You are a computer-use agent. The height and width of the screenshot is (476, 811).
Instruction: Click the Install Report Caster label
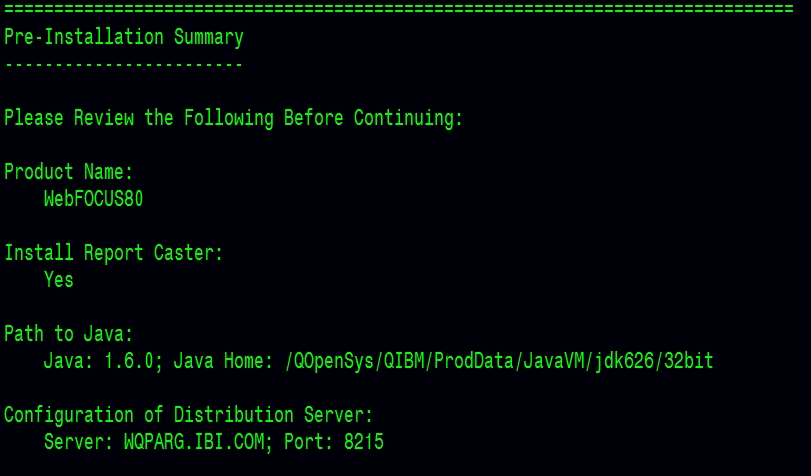113,253
